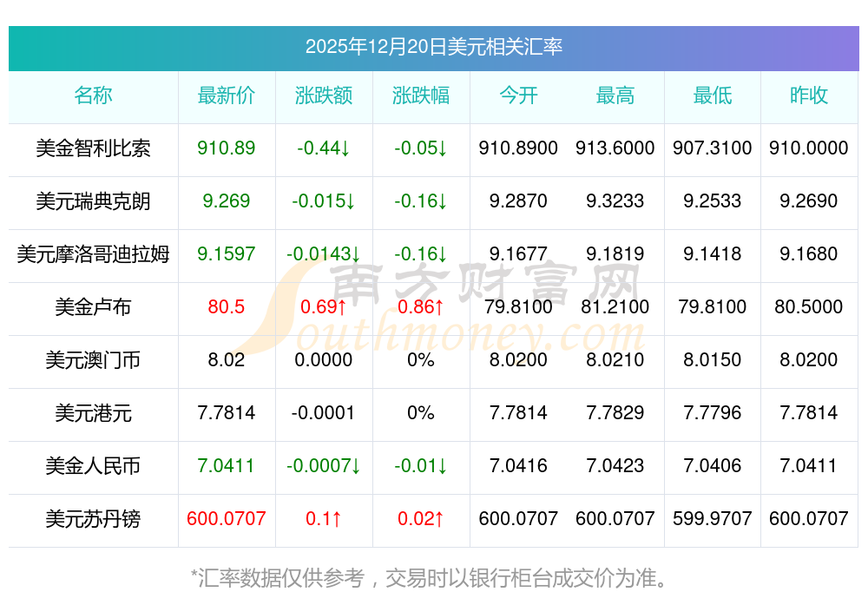Select the 美元摩洛哥迪拉姆 row name

[x=93, y=254]
